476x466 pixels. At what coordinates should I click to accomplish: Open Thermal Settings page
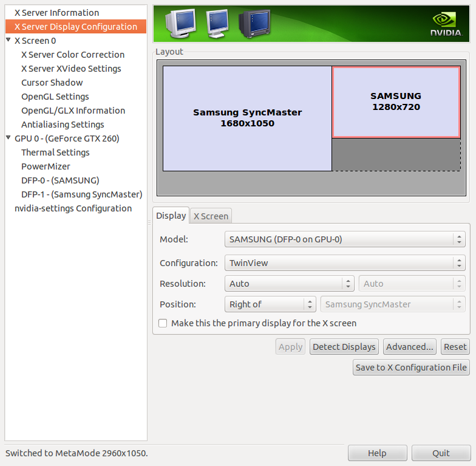click(55, 152)
